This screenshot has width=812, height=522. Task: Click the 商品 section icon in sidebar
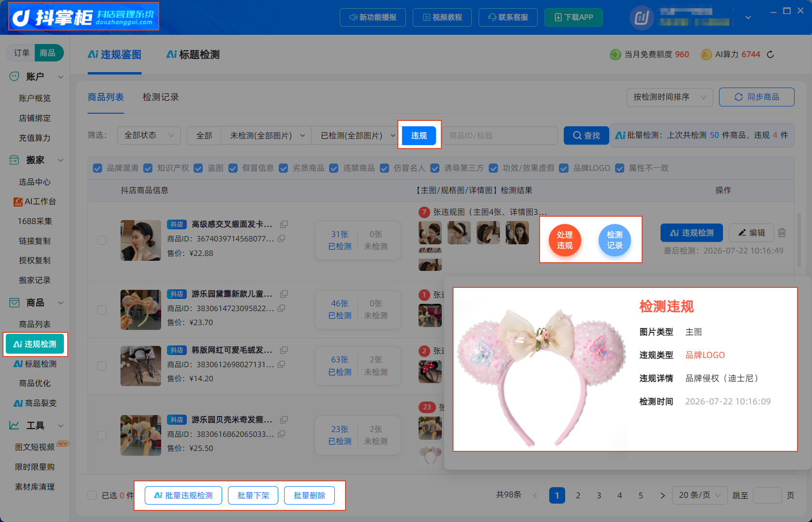[15, 303]
